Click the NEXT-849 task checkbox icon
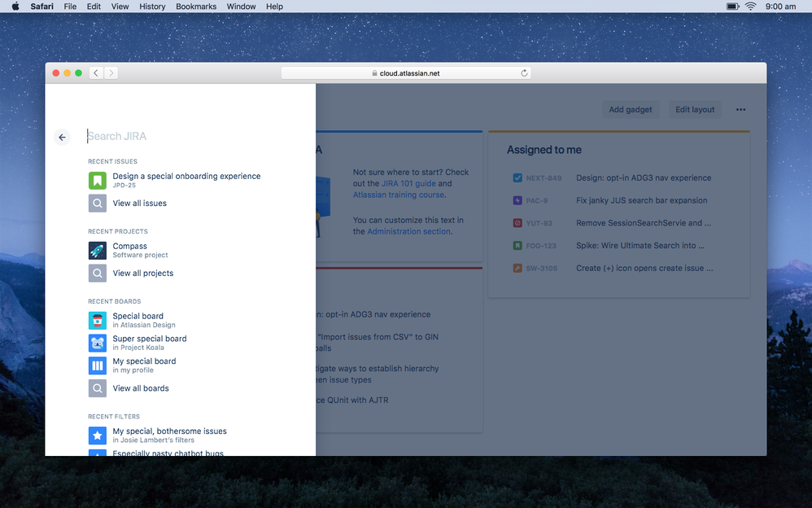The width and height of the screenshot is (812, 508). [517, 177]
